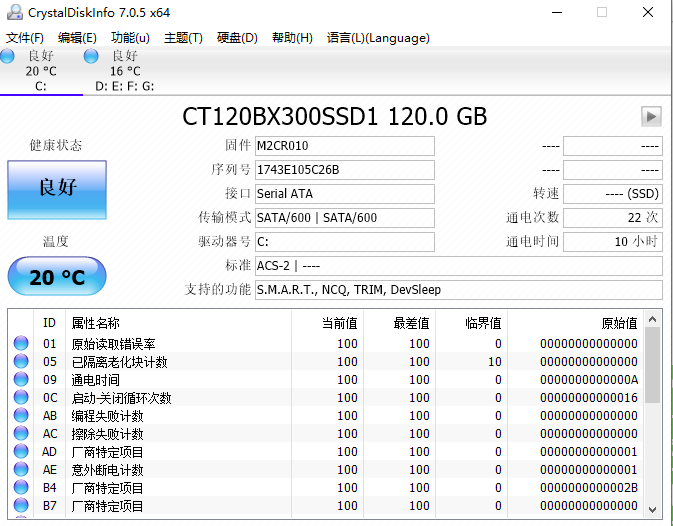Click status orb of attribute AC row
Viewport: 673px width, 526px height.
[x=21, y=433]
